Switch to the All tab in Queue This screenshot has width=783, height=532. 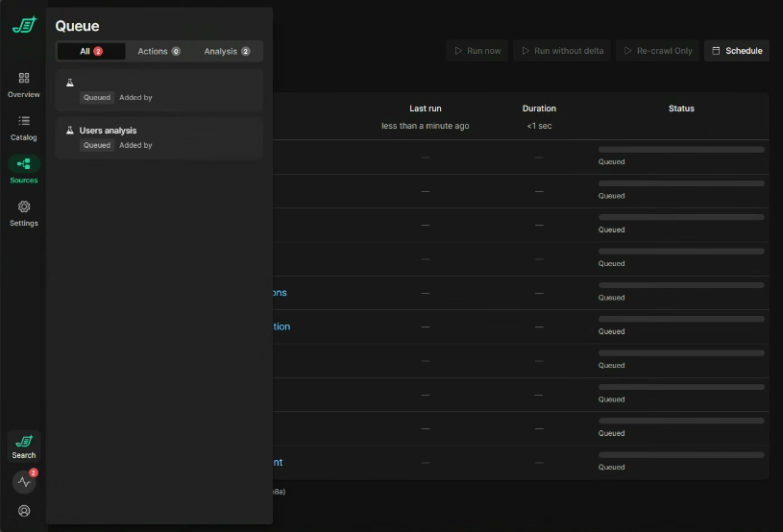coord(91,51)
